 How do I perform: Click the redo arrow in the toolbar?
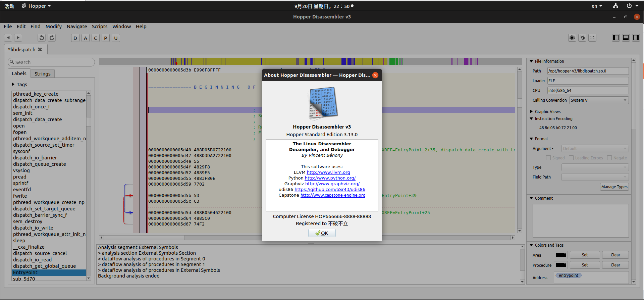pyautogui.click(x=52, y=38)
